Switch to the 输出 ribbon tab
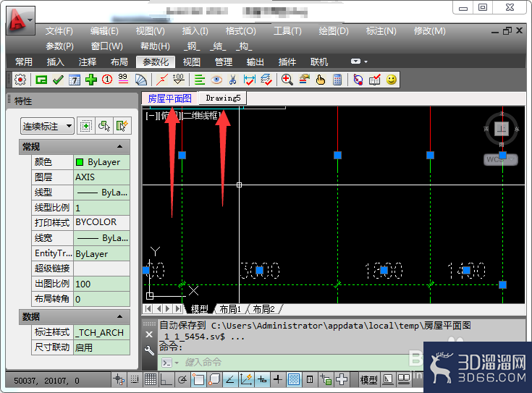Viewport: 532px width, 393px height. (255, 62)
